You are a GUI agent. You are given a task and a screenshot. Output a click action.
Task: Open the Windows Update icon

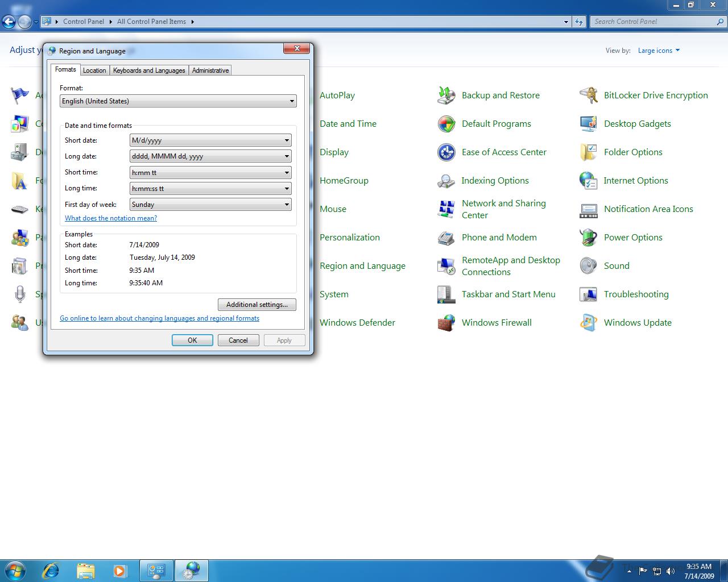coord(589,323)
